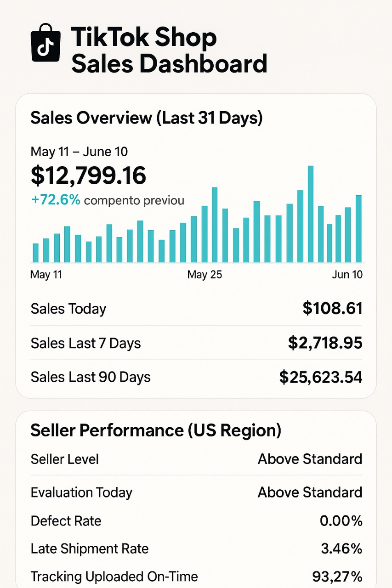
Task: Click the $12,799.16 total sales figure
Action: 88,175
